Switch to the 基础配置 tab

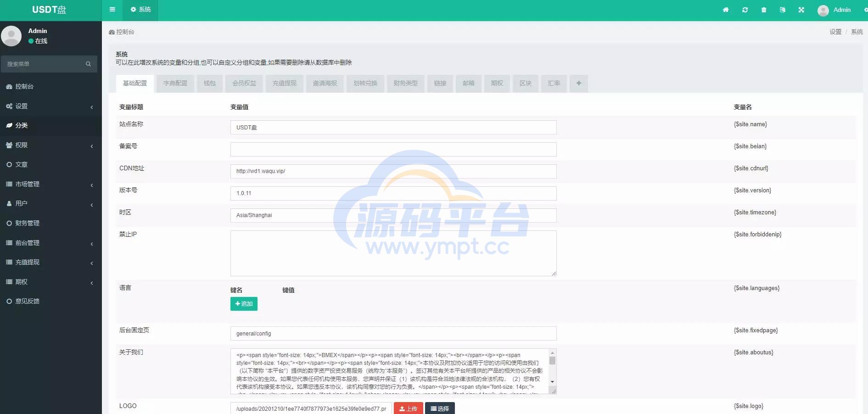tap(135, 84)
